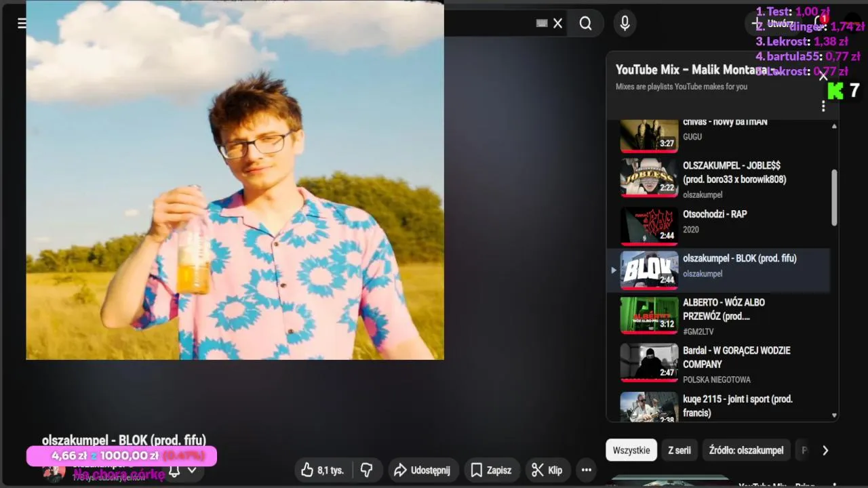
Task: Click POLSKA NIEGOTOWA channel name
Action: pos(717,380)
